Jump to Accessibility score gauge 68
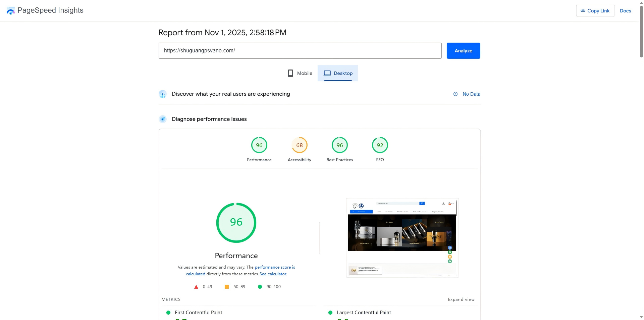Viewport: 644px width, 320px height. [300, 145]
